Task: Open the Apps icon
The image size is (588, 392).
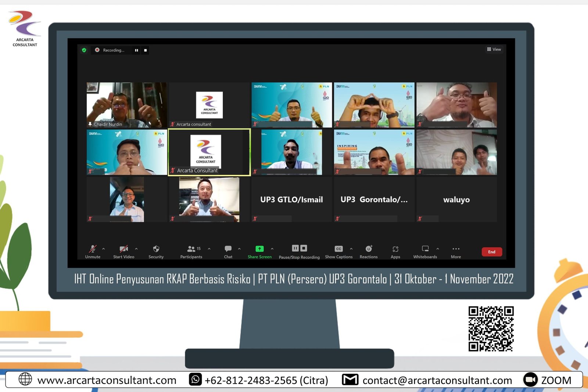Action: (x=395, y=249)
